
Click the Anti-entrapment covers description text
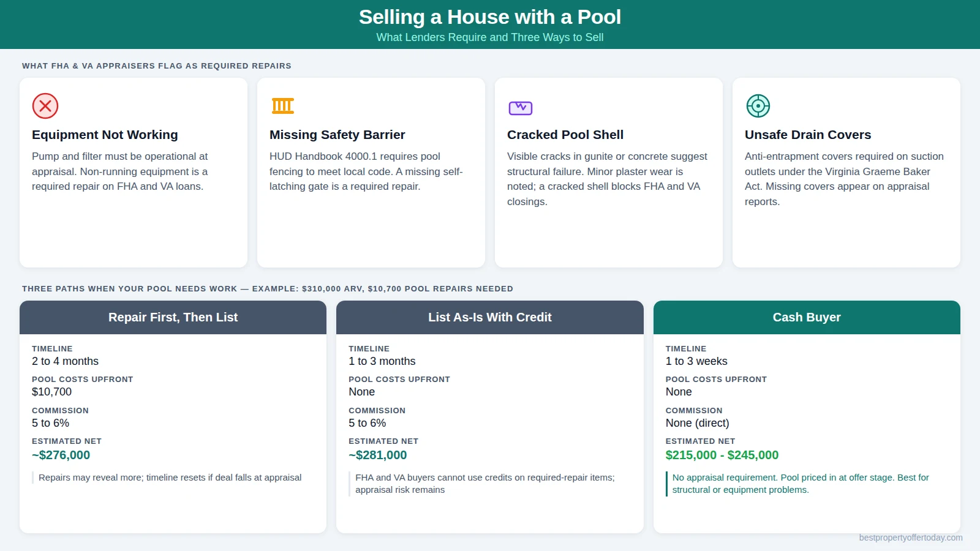(844, 179)
